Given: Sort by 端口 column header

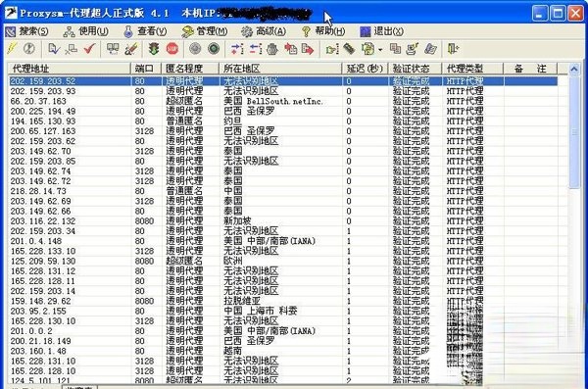Looking at the screenshot, I should click(146, 69).
